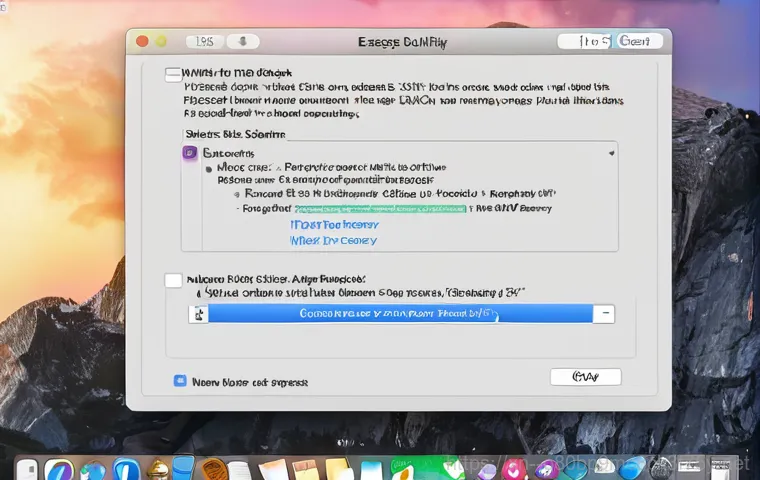Enable the unchecked middle section checkbox
The width and height of the screenshot is (760, 480).
coord(173,281)
